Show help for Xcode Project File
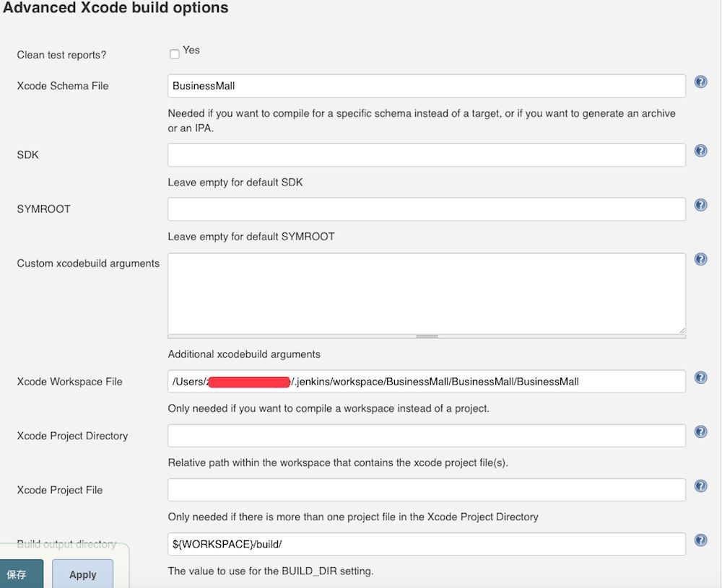722x588 pixels. point(700,486)
